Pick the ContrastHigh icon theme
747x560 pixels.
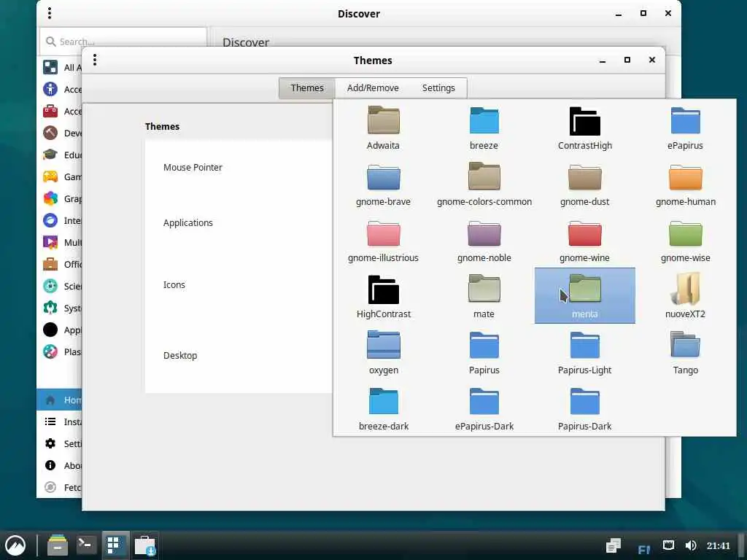click(584, 128)
